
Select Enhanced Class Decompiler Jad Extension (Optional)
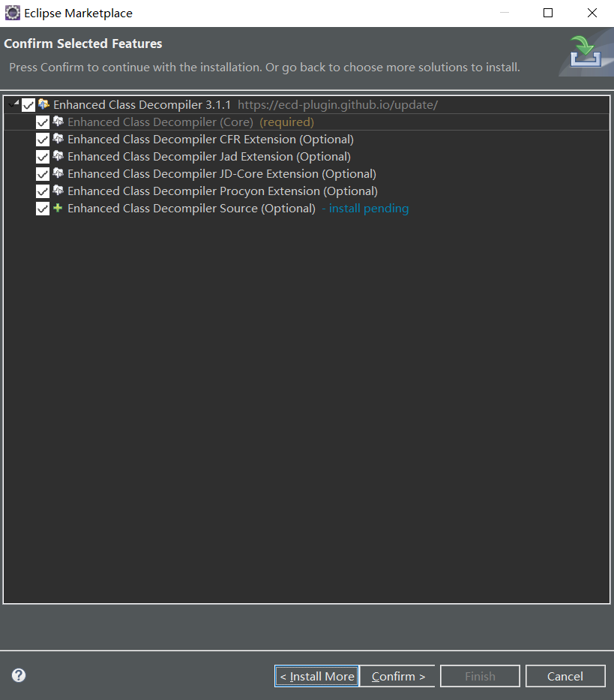pos(209,157)
